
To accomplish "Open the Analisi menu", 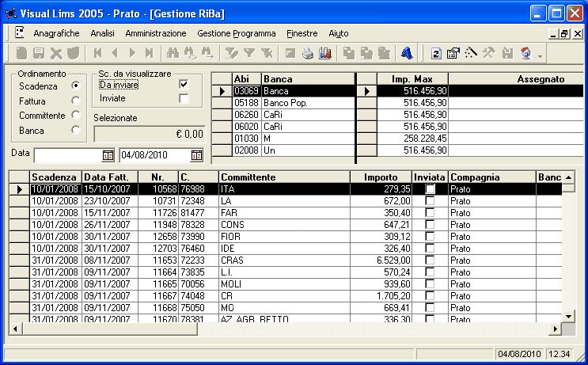I will click(x=102, y=33).
